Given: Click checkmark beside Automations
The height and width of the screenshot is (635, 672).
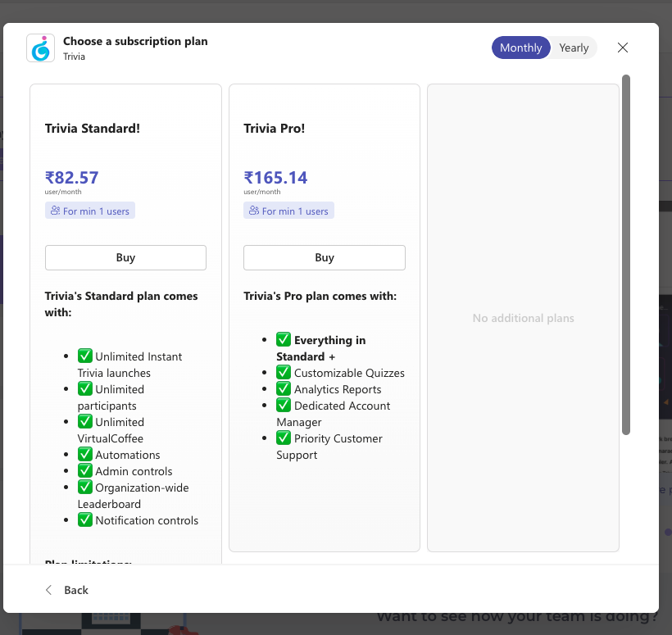Looking at the screenshot, I should pyautogui.click(x=85, y=454).
